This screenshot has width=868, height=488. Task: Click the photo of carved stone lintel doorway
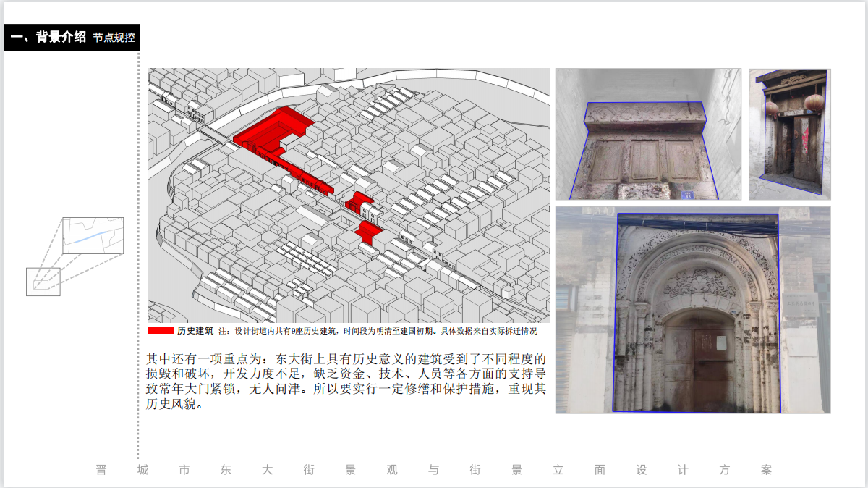[647, 134]
